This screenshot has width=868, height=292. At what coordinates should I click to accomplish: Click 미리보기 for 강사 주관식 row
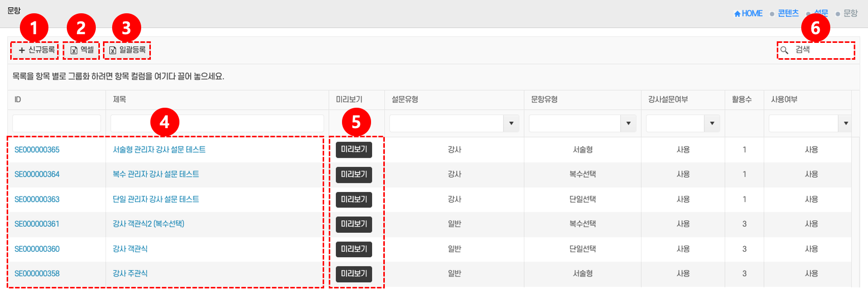[354, 274]
